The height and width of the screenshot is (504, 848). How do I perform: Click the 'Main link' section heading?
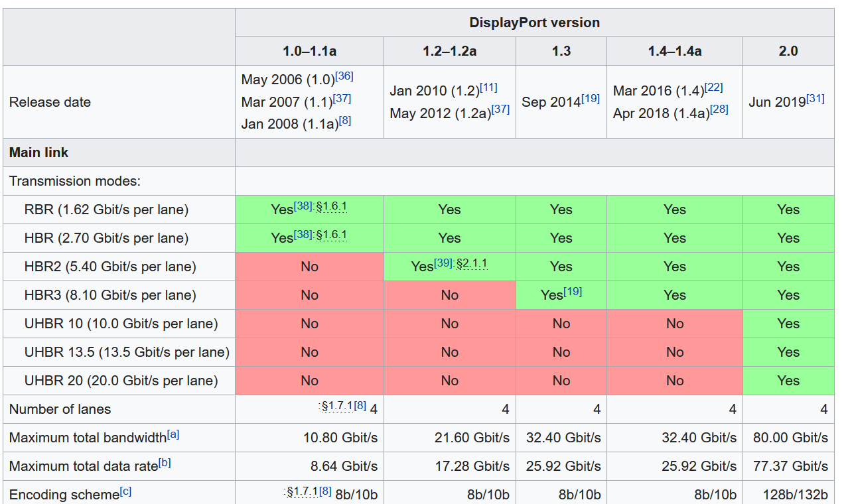[38, 153]
